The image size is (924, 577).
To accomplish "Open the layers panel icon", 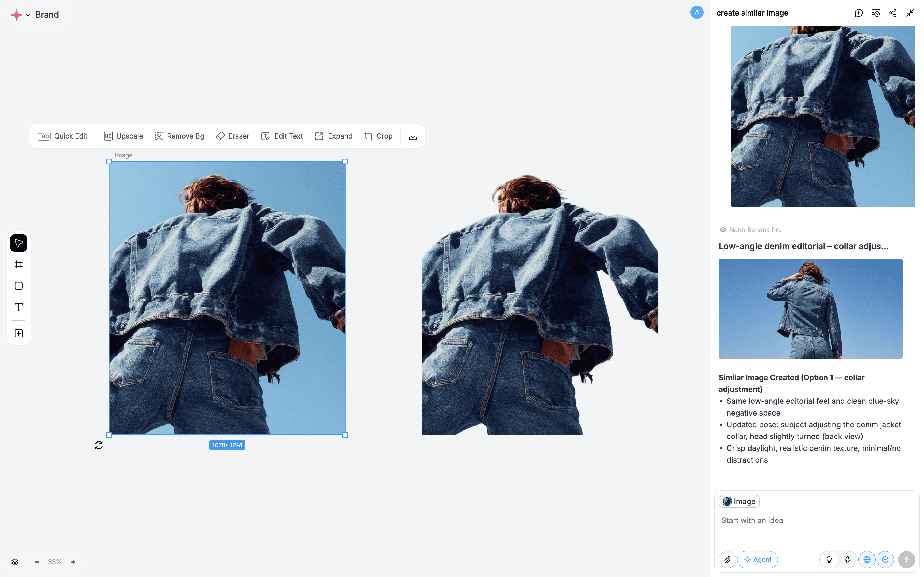I will pos(15,562).
